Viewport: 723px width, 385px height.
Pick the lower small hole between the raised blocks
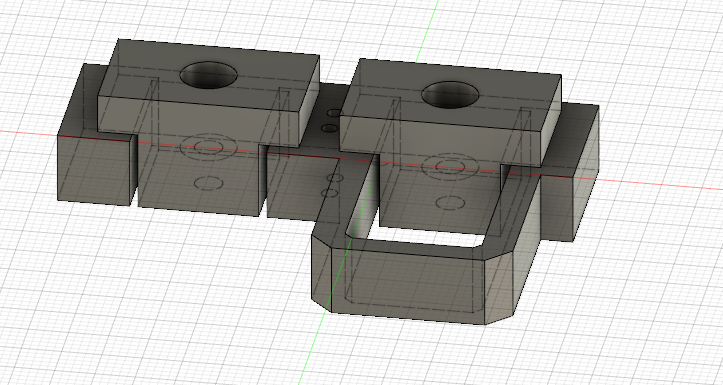pos(329,128)
